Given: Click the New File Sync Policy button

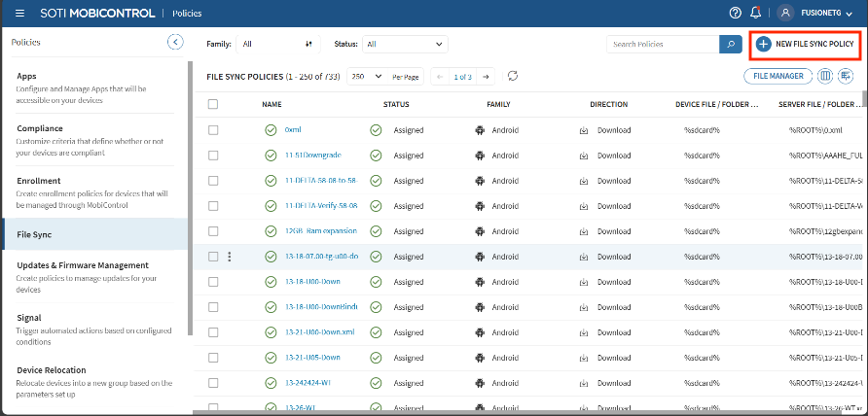Looking at the screenshot, I should click(806, 45).
